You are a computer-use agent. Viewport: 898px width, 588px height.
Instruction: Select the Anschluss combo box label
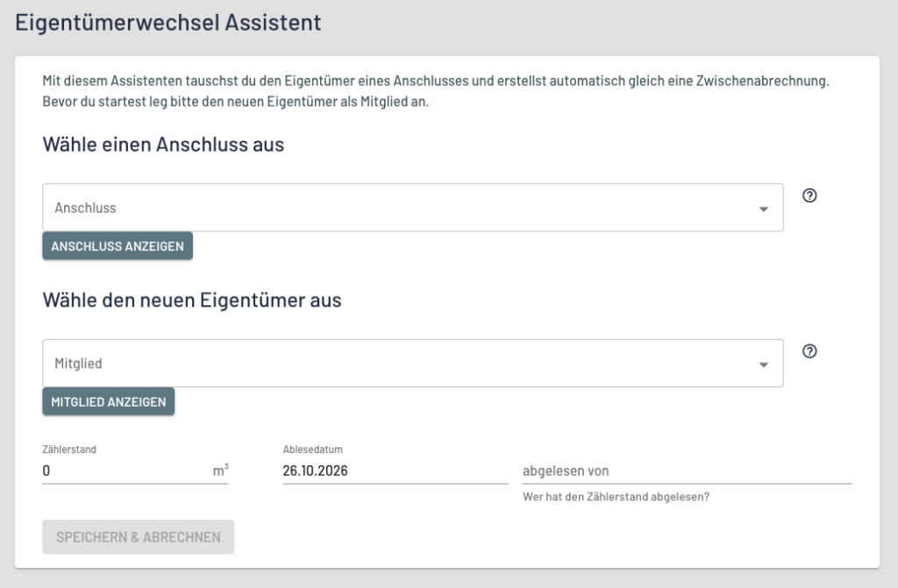pyautogui.click(x=85, y=208)
